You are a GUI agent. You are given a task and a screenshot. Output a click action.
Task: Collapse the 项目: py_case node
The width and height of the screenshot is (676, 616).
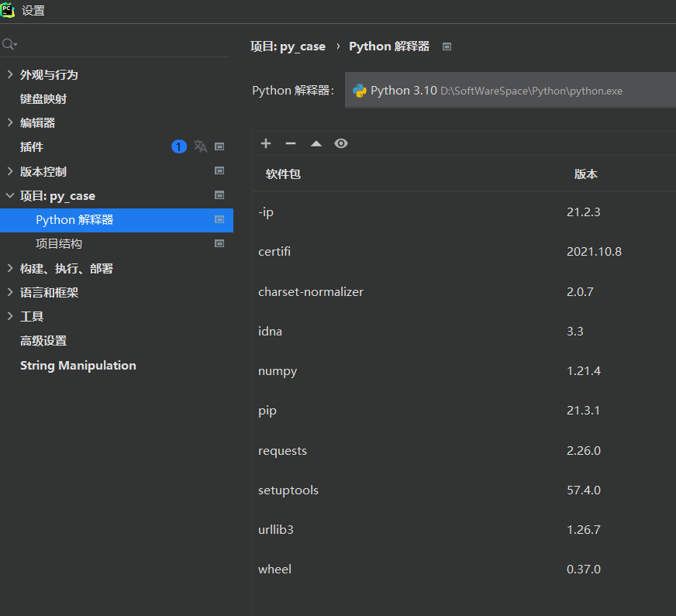[x=9, y=195]
